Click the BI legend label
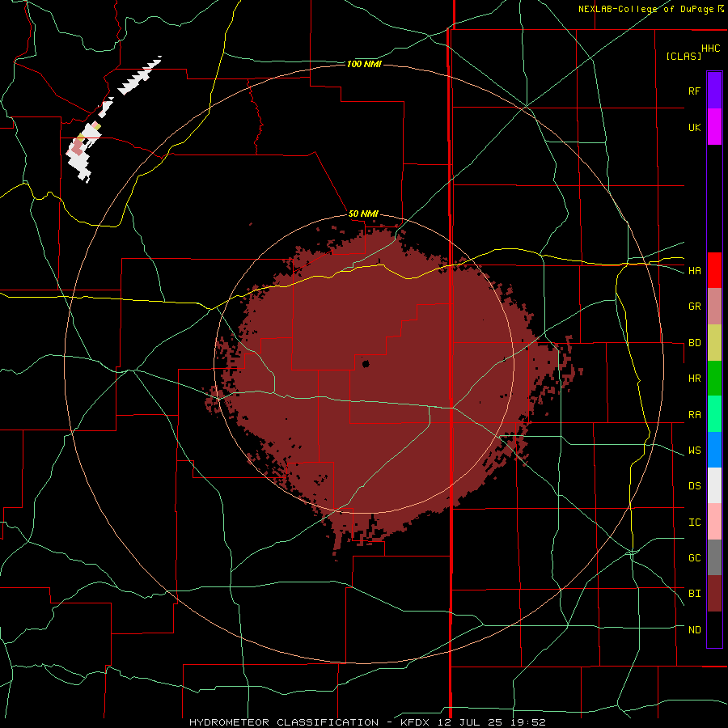The image size is (728, 728). pos(694,594)
